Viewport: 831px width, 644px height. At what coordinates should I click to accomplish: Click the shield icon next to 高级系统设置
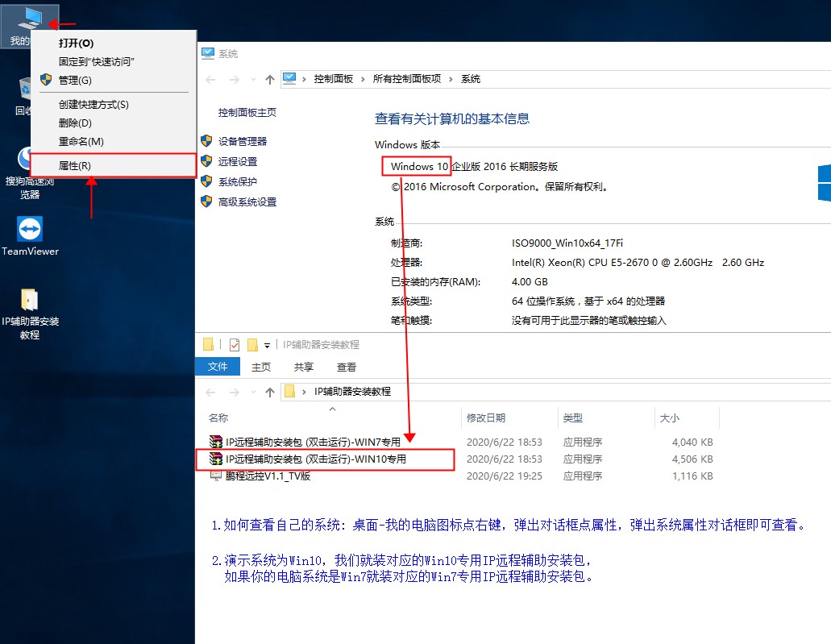point(206,202)
